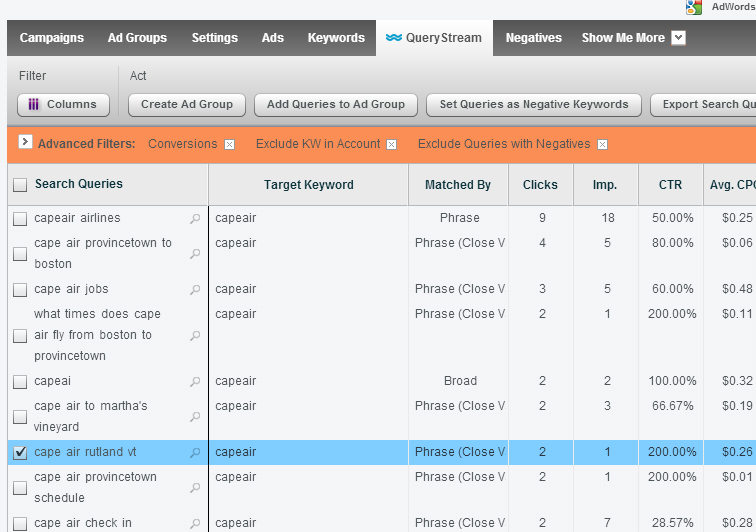The image size is (756, 532).
Task: Click the 80.00% CTR value
Action: click(x=673, y=243)
